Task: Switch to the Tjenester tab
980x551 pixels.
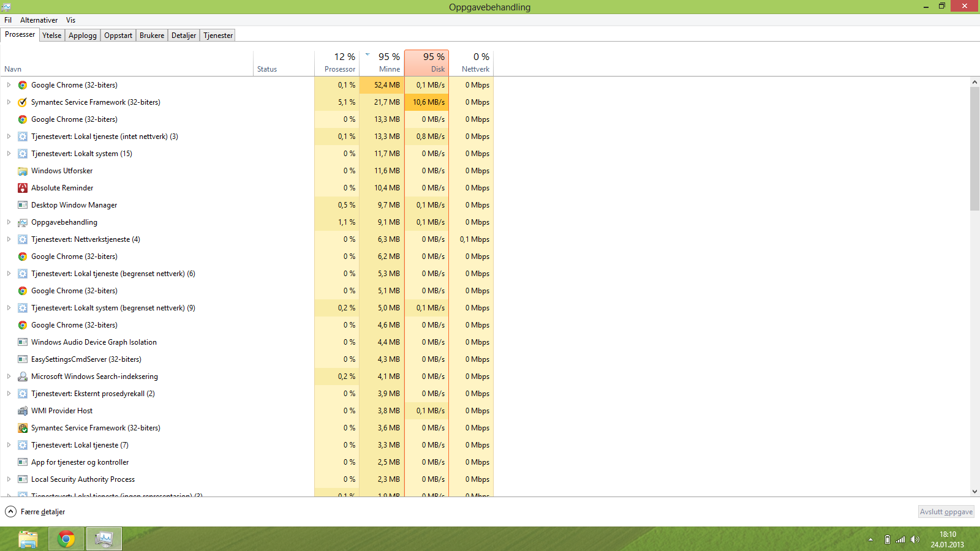Action: [x=218, y=36]
